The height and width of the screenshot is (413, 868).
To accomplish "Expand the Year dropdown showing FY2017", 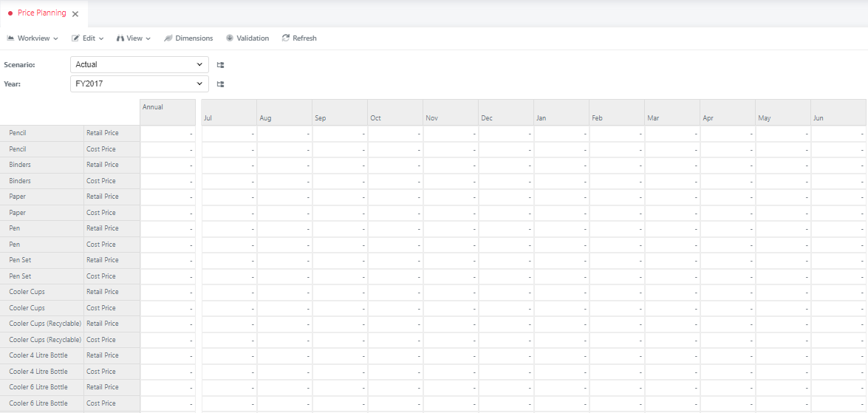I will click(140, 84).
